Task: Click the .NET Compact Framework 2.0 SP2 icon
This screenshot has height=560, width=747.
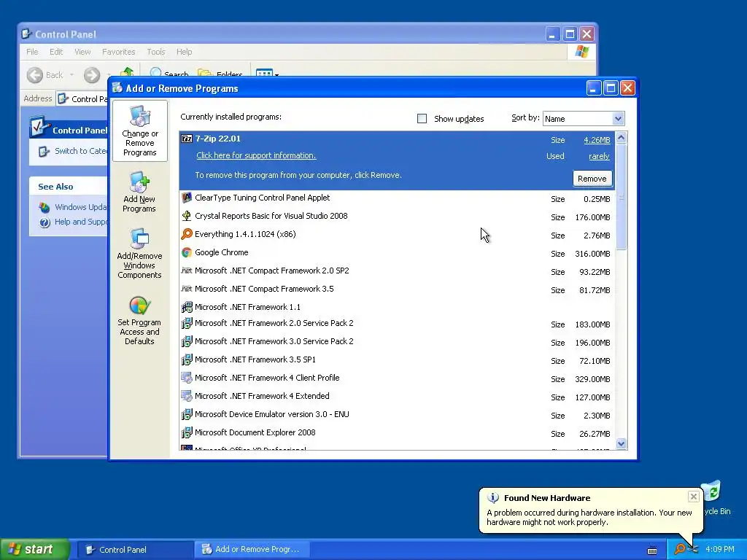Action: 187,271
